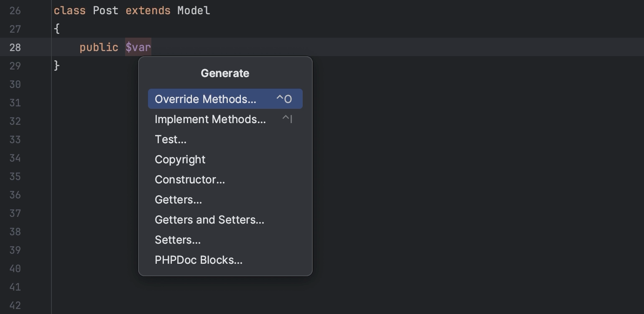
Task: Click the closing brace on line 29
Action: pos(57,66)
